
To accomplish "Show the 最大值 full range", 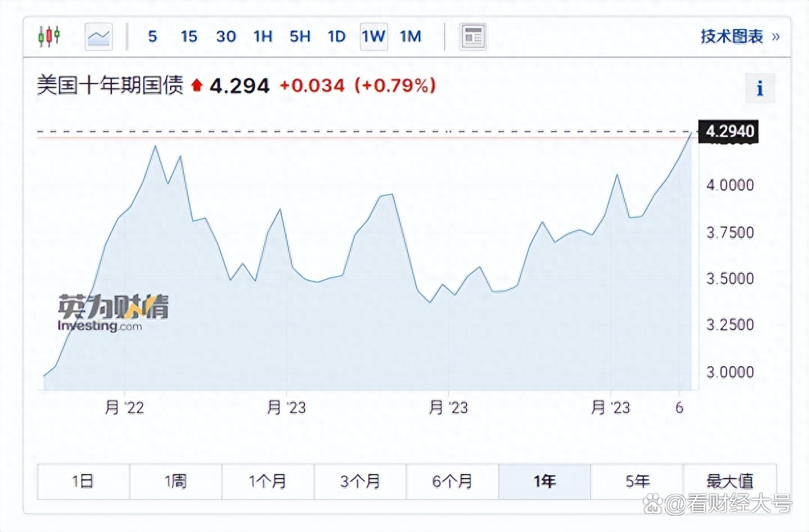I will (x=729, y=481).
